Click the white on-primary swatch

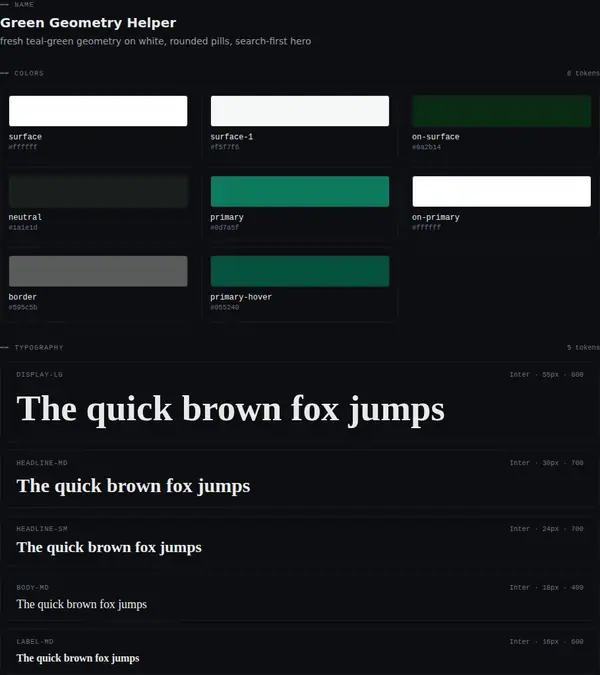[x=501, y=191]
